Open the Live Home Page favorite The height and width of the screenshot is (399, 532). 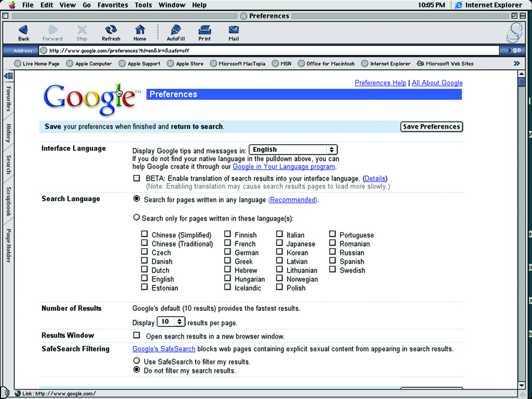pos(37,63)
